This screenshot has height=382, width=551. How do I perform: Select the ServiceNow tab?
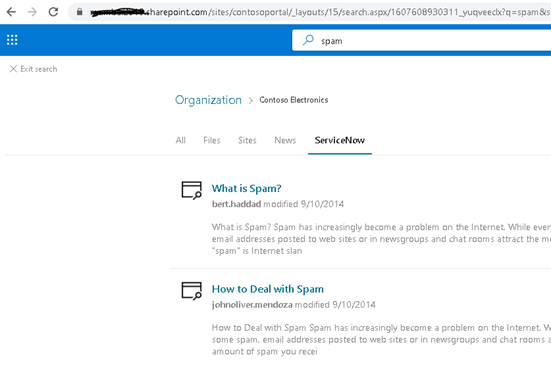(x=339, y=140)
